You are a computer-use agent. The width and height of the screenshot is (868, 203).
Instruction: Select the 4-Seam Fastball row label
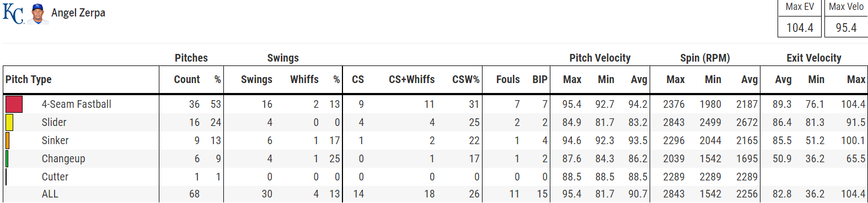77,104
